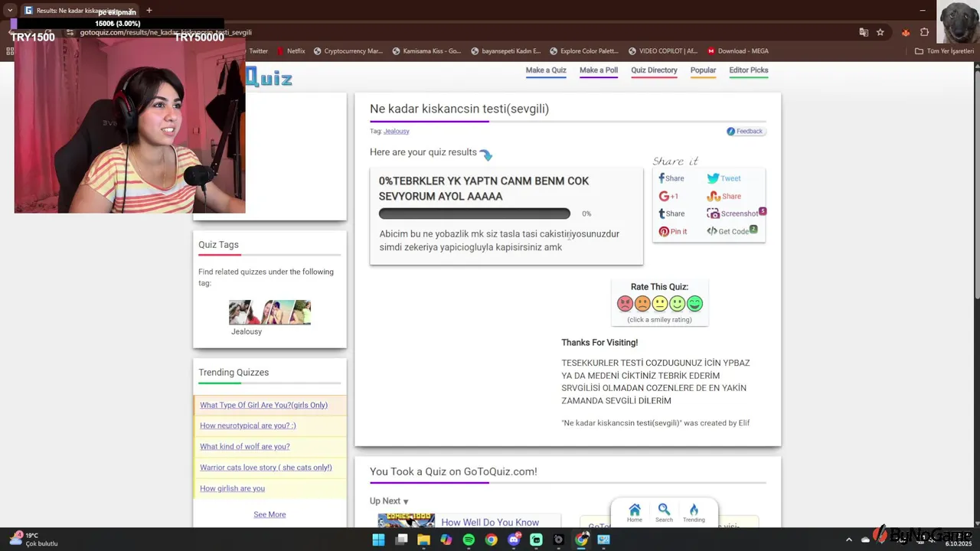Image resolution: width=980 pixels, height=551 pixels.
Task: Click the See More link
Action: [x=269, y=514]
